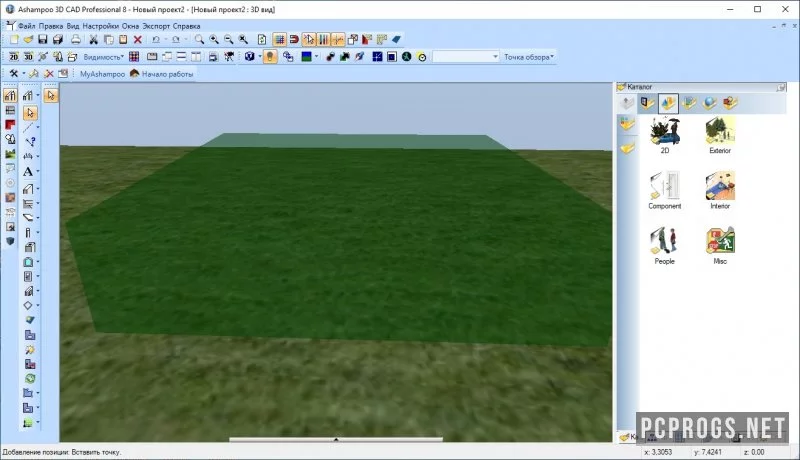Open the People catalog folder
This screenshot has width=800, height=460.
[x=665, y=245]
